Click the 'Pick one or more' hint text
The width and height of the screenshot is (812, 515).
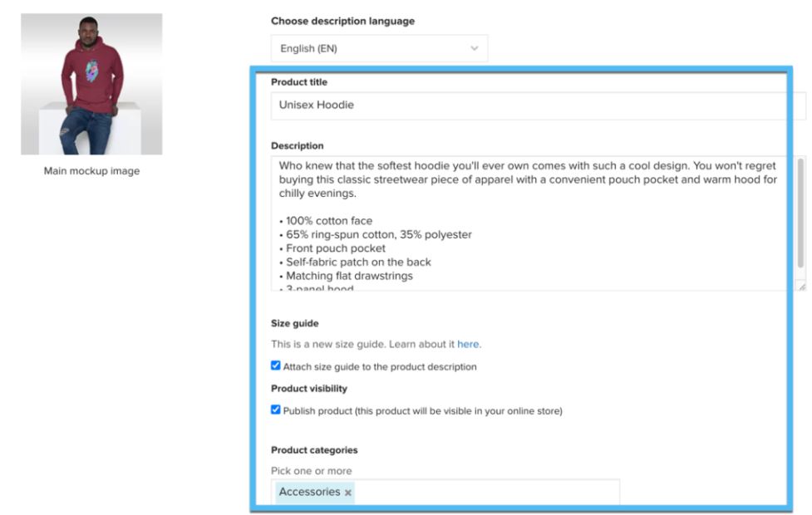coord(311,471)
